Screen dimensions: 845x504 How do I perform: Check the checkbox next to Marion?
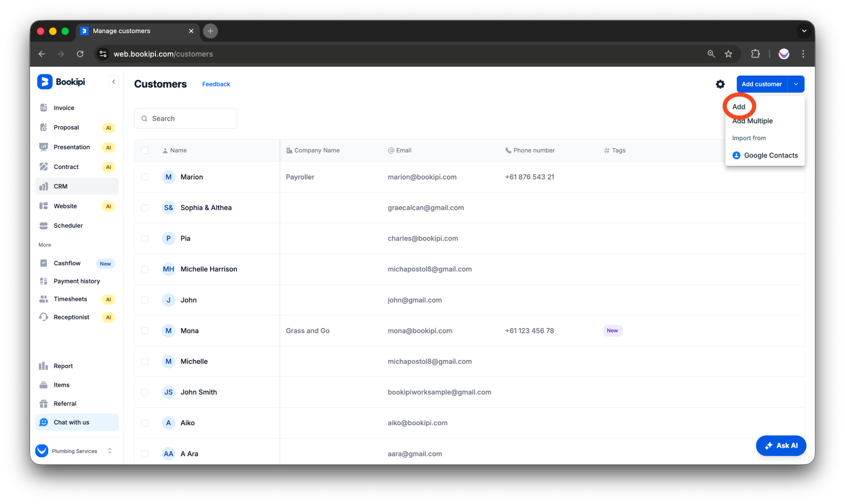(x=145, y=177)
